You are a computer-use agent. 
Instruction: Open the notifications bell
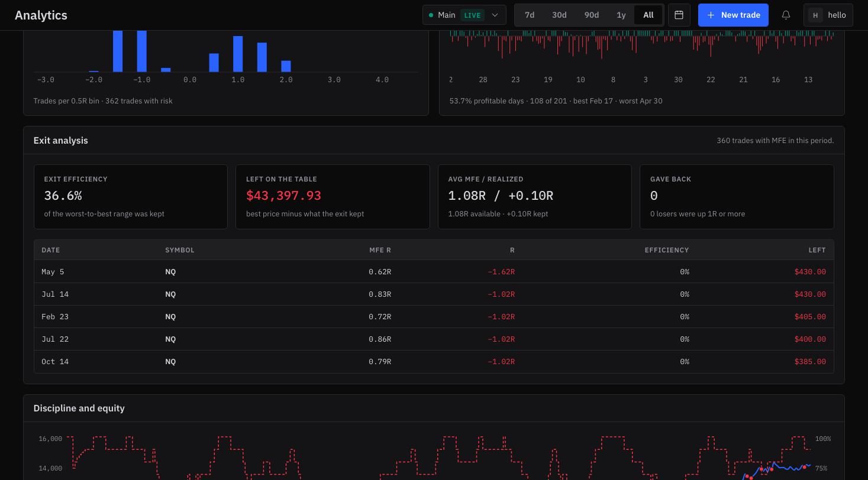coord(786,15)
